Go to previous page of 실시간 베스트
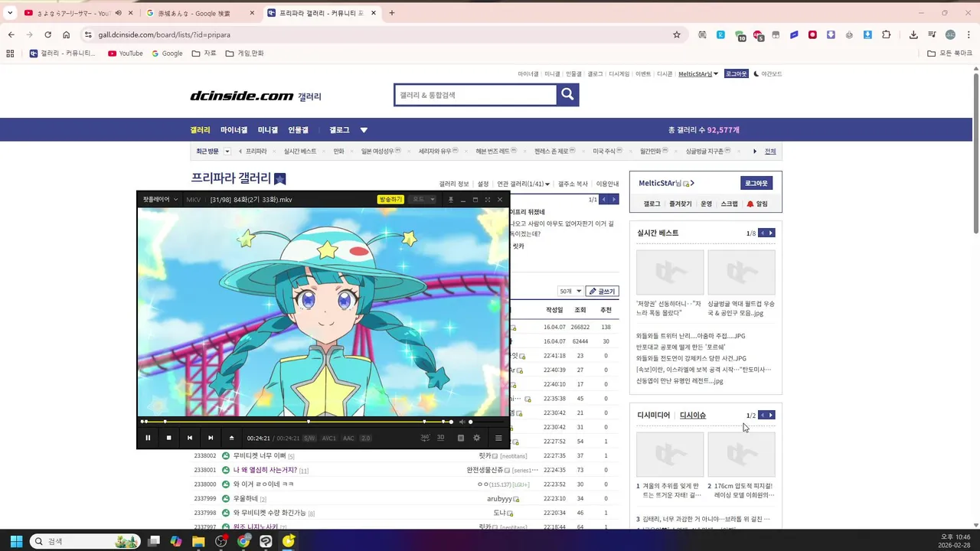 pyautogui.click(x=763, y=233)
